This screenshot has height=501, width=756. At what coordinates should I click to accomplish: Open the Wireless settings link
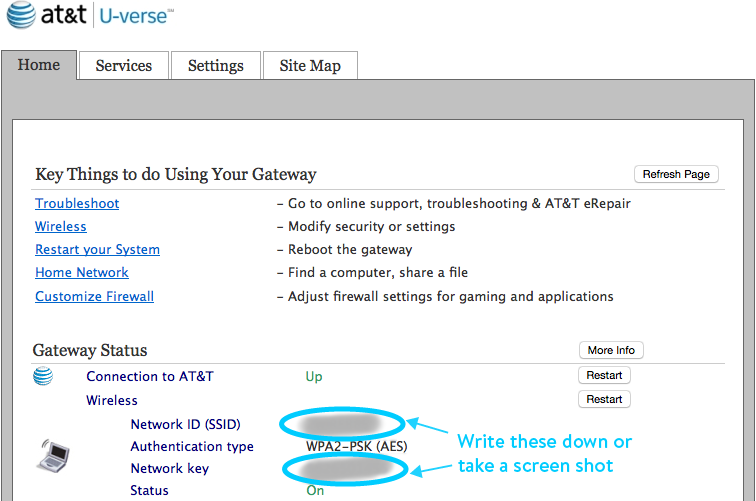coord(61,227)
